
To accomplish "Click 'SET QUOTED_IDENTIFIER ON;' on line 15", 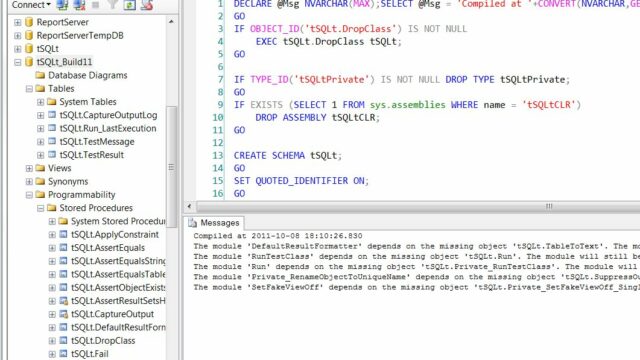I will tap(301, 181).
